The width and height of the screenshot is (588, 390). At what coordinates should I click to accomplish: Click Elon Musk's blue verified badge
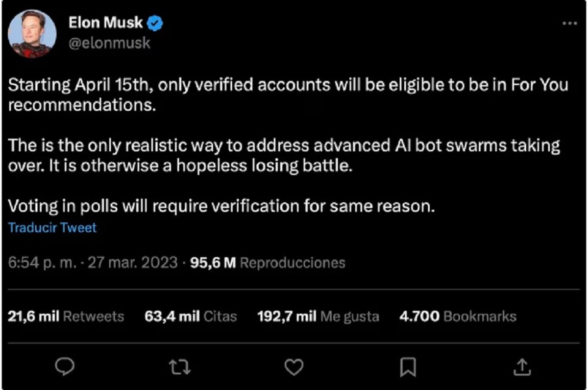[154, 22]
